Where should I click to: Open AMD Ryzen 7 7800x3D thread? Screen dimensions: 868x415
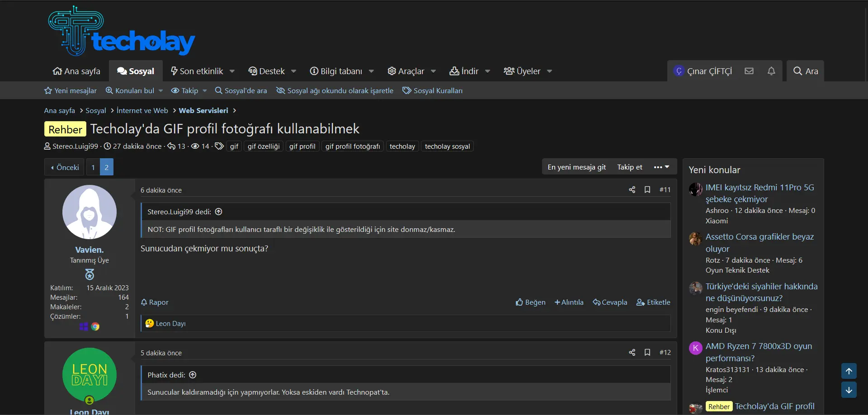point(759,352)
